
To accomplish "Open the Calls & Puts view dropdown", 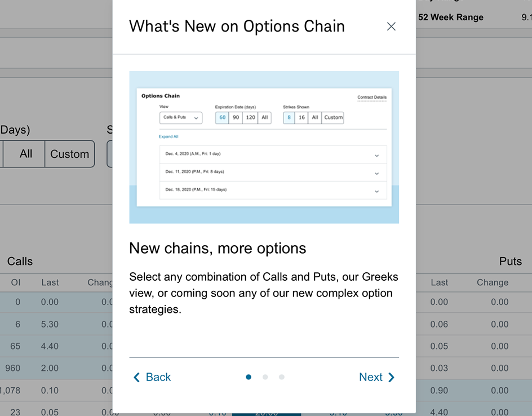I will coord(181,118).
